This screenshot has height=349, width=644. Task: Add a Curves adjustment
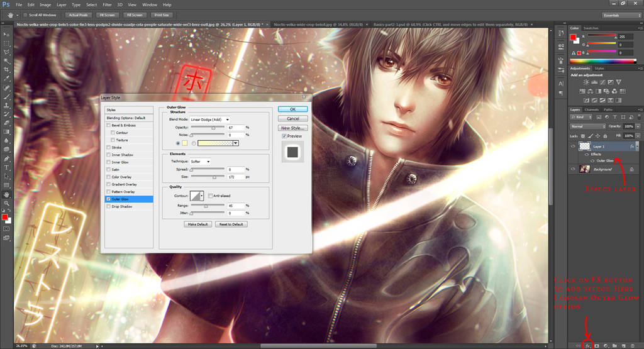[602, 82]
